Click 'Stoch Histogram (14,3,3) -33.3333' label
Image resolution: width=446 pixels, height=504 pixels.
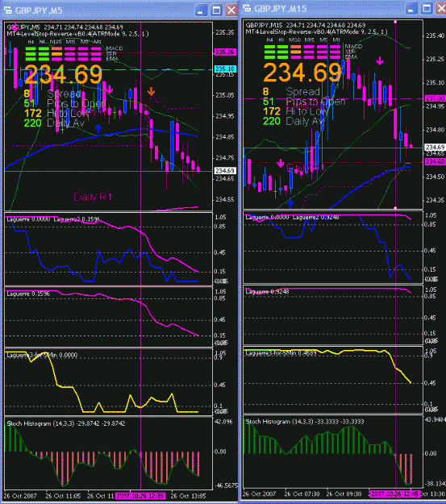click(305, 422)
